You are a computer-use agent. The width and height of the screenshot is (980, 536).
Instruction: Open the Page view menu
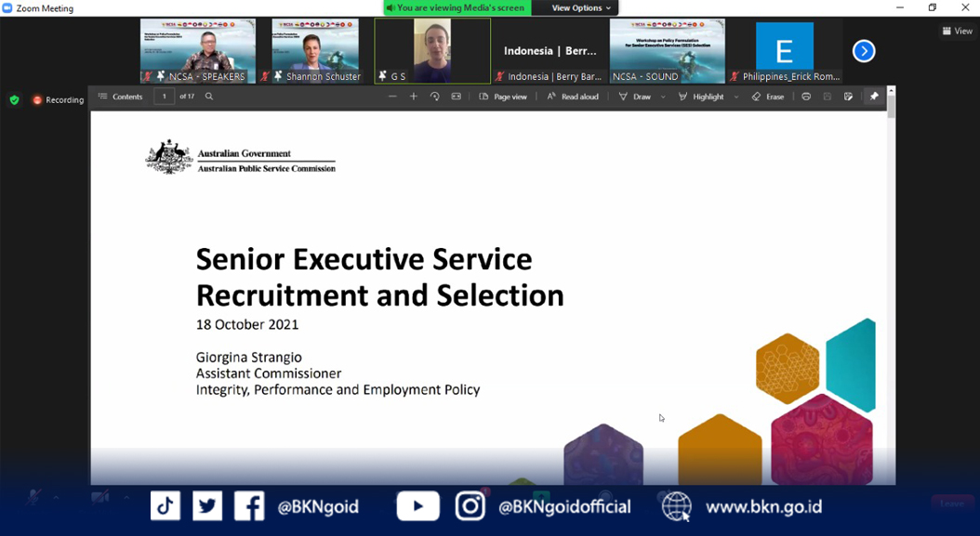[x=503, y=97]
